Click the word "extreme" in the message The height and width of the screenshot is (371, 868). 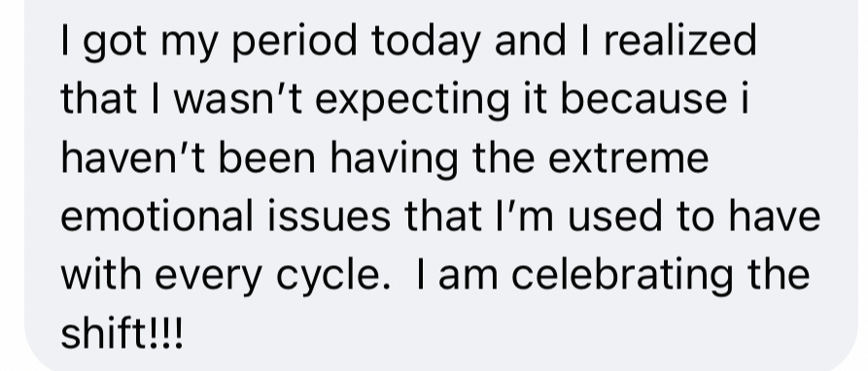pos(628,157)
